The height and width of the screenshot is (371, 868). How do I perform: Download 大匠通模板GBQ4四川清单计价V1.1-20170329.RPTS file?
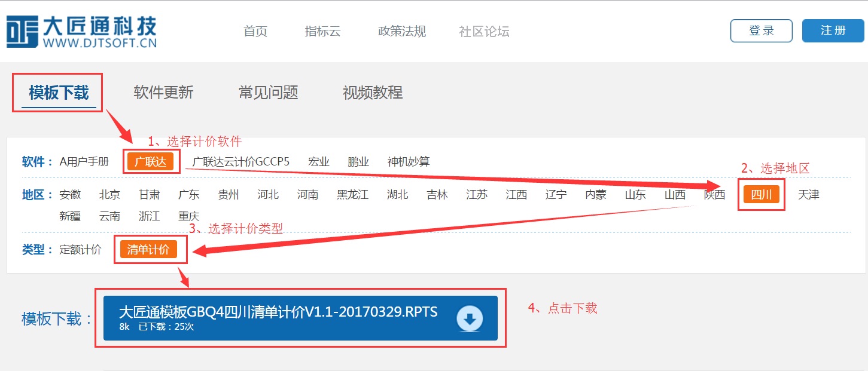[300, 318]
